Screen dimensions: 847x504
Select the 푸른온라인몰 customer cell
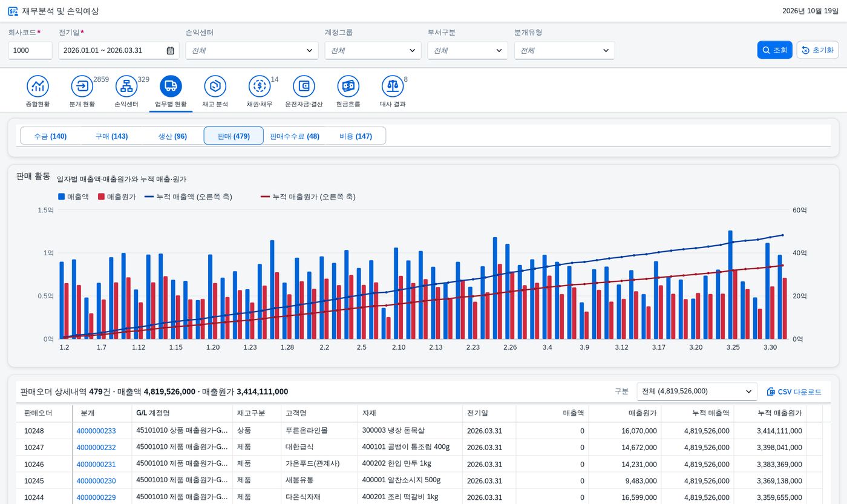click(x=319, y=431)
